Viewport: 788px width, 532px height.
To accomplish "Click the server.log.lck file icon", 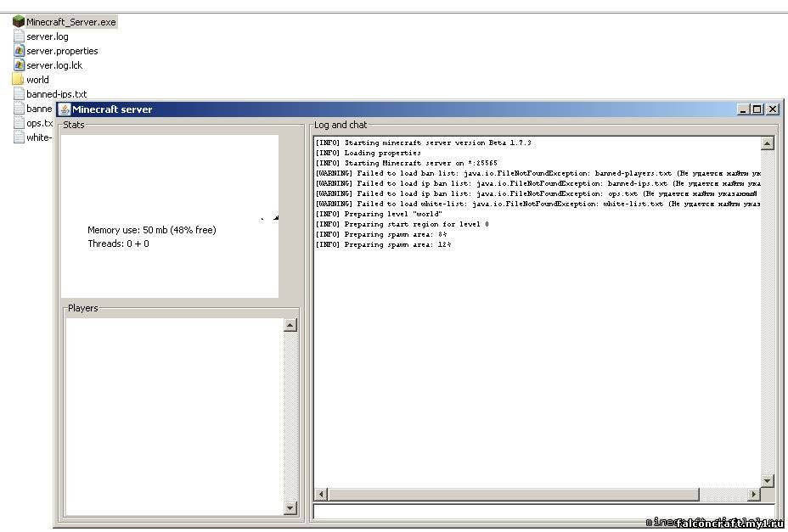I will (19, 64).
